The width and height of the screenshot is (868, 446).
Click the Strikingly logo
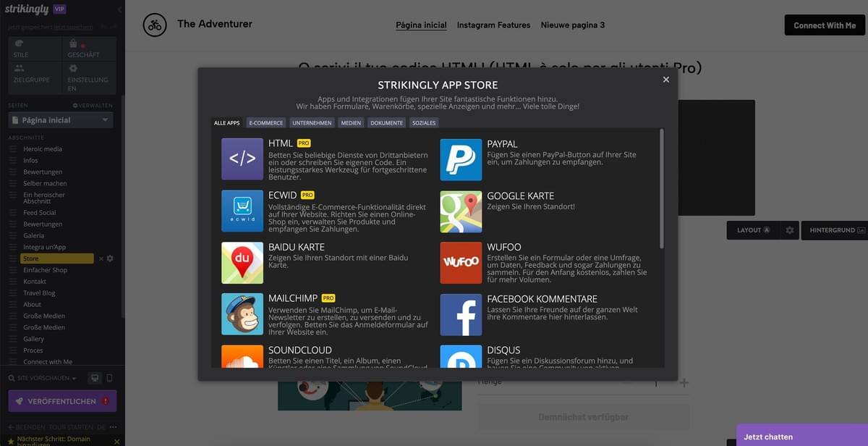[27, 9]
